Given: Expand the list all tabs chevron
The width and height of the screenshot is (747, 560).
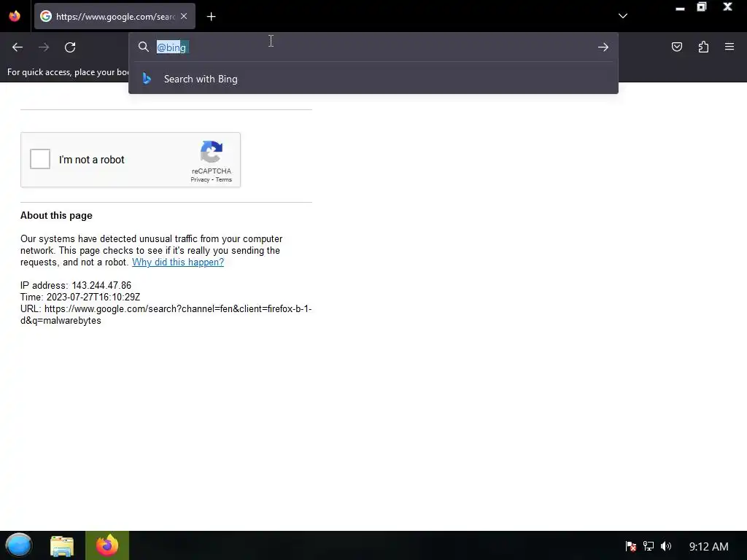Looking at the screenshot, I should (x=623, y=16).
